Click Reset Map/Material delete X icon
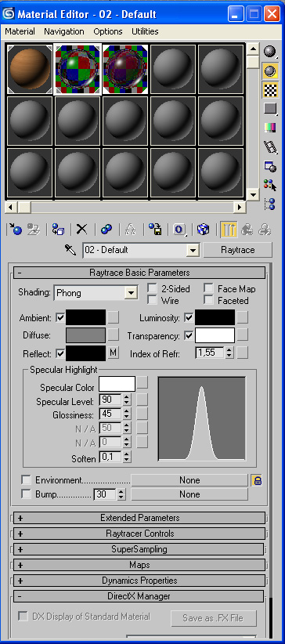This screenshot has height=644, width=285. tap(82, 230)
